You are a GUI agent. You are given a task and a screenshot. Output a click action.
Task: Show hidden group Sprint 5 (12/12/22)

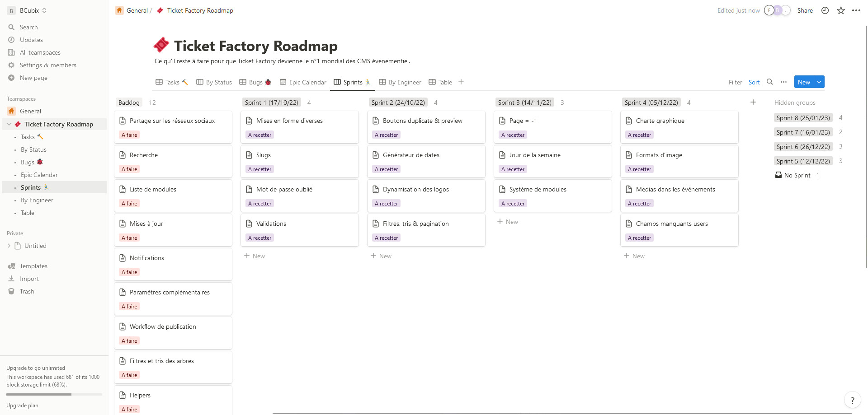tap(803, 161)
